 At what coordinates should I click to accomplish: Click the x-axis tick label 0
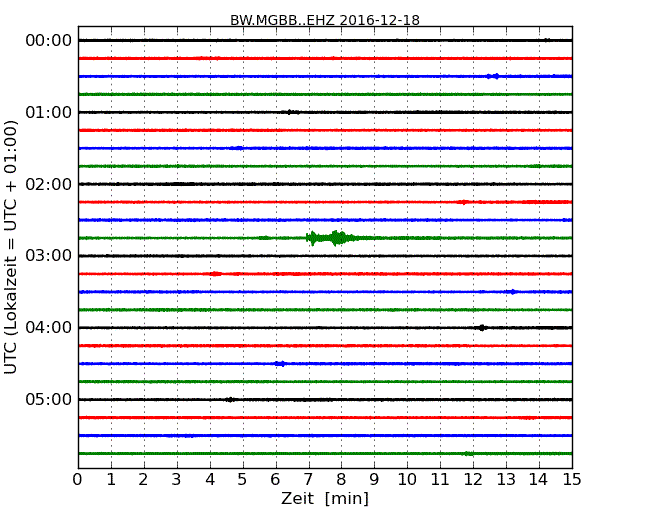78,480
